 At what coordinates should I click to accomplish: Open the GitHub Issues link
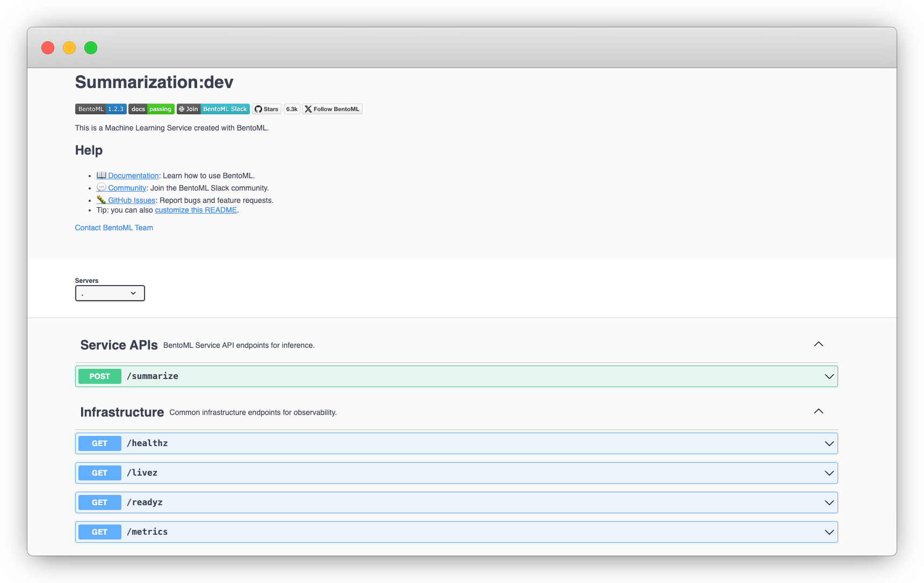click(126, 200)
